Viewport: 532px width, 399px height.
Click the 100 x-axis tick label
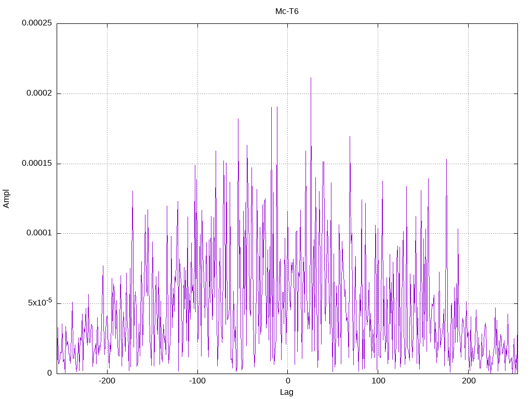[x=378, y=381]
